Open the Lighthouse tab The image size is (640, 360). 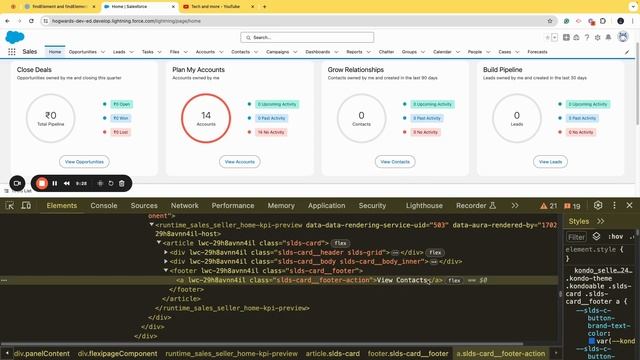tap(424, 206)
